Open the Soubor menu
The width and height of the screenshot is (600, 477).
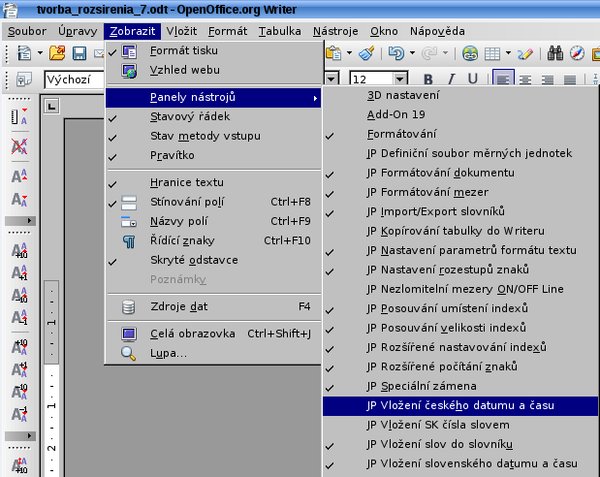(27, 31)
